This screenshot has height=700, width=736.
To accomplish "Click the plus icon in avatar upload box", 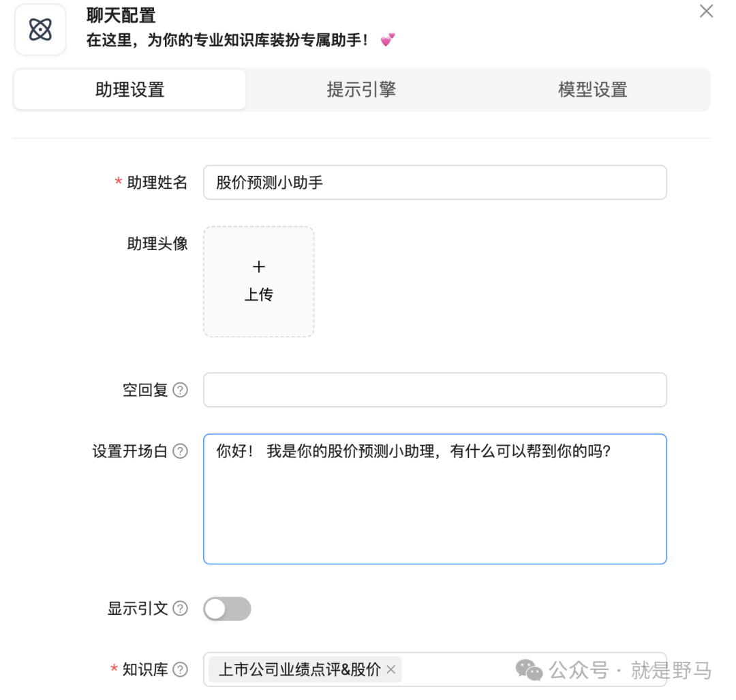I will 259,267.
